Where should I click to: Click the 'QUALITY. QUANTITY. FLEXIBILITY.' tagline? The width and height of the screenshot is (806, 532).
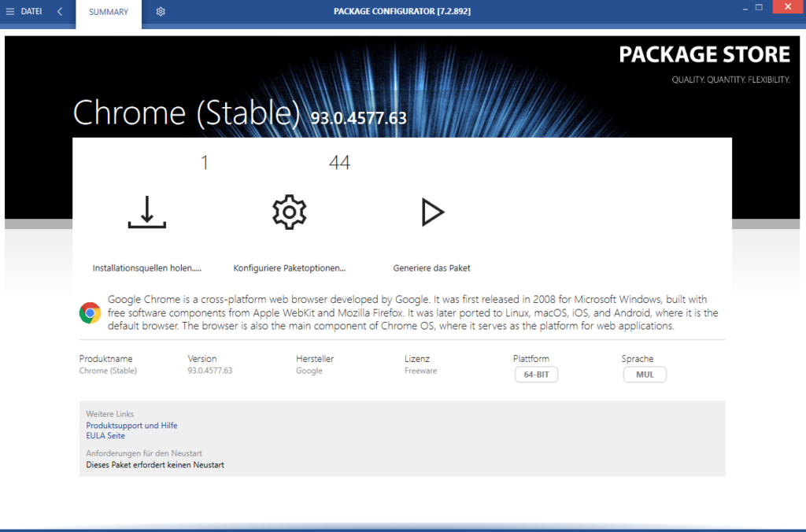click(730, 79)
